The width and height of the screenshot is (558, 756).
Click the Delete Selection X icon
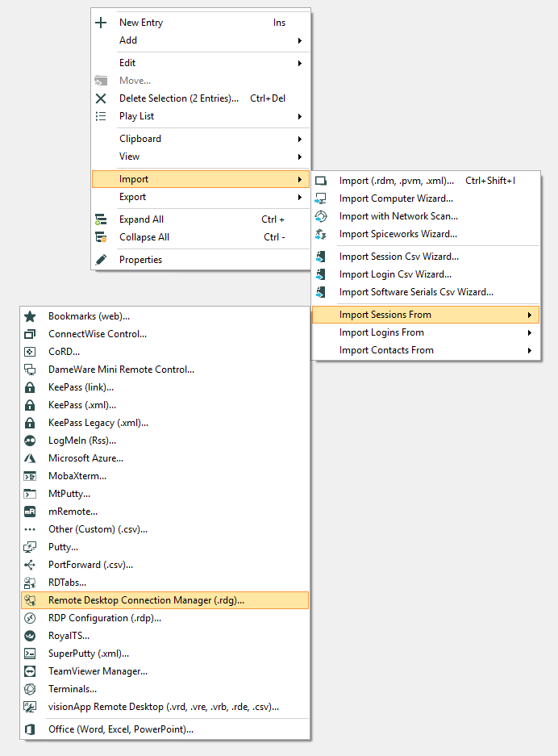[x=101, y=98]
